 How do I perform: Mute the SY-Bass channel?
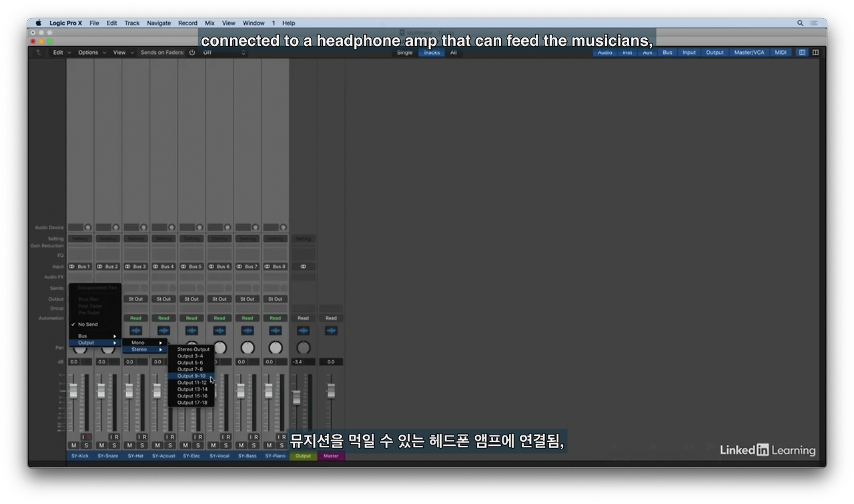[242, 445]
